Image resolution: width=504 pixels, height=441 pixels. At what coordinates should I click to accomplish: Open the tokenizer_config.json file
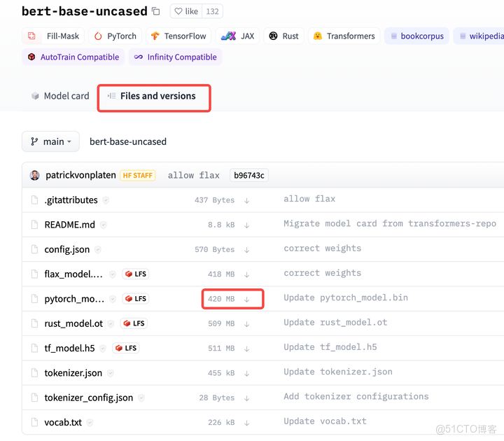(x=88, y=398)
